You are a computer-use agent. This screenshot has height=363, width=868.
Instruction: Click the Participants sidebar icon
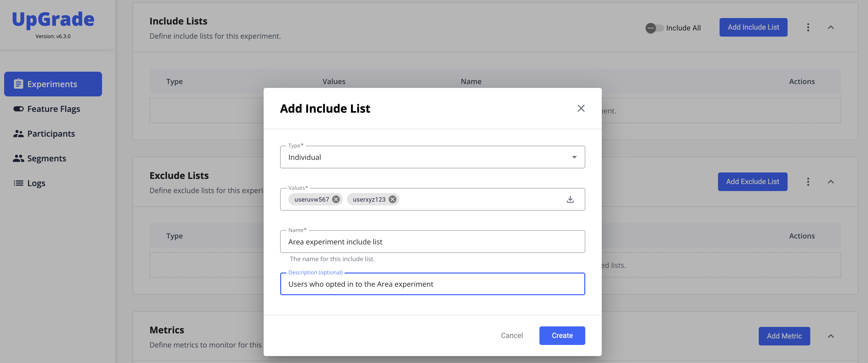(x=18, y=134)
